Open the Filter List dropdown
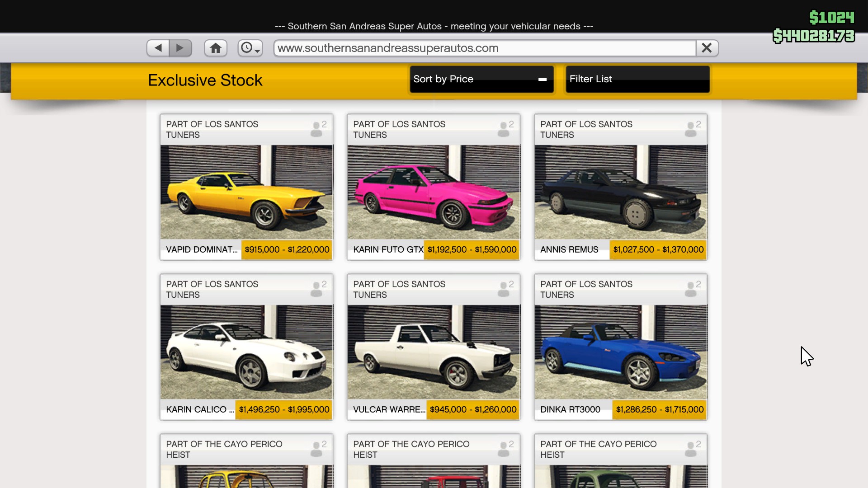868x488 pixels. [x=637, y=79]
